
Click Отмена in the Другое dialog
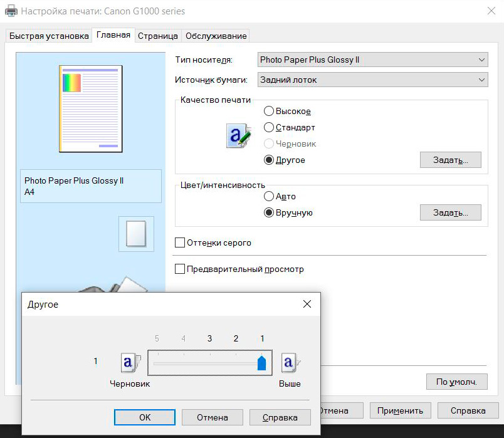click(x=213, y=417)
